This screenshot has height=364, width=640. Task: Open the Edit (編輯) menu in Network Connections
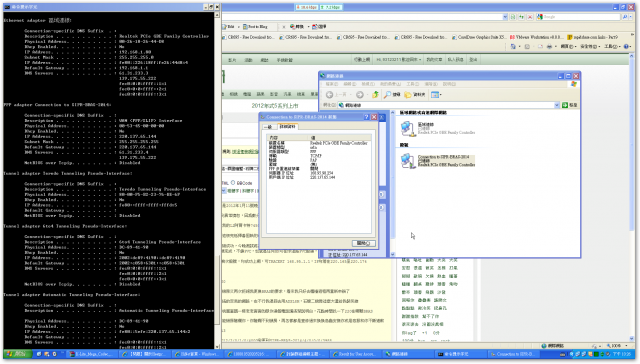[349, 84]
